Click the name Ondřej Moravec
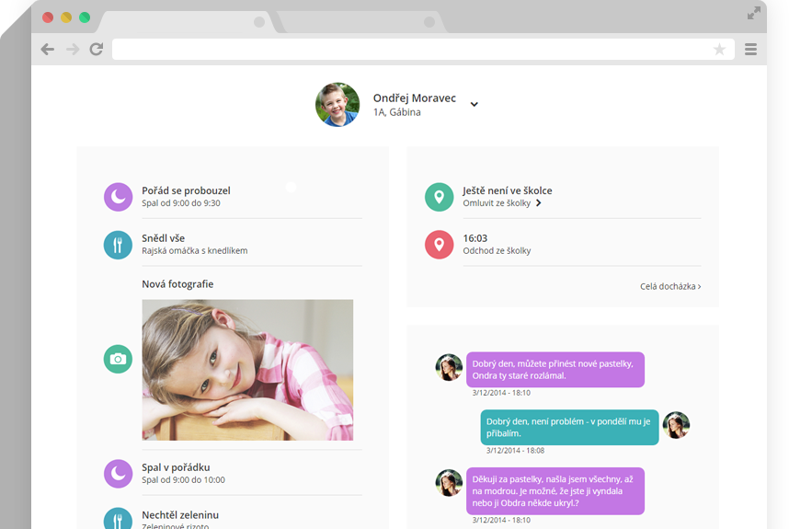The image size is (812, 529). pos(415,98)
